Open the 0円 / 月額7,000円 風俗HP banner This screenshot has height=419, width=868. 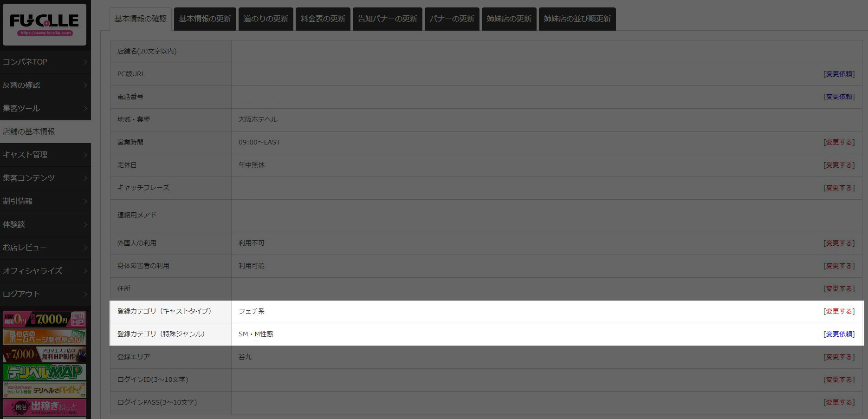[45, 319]
